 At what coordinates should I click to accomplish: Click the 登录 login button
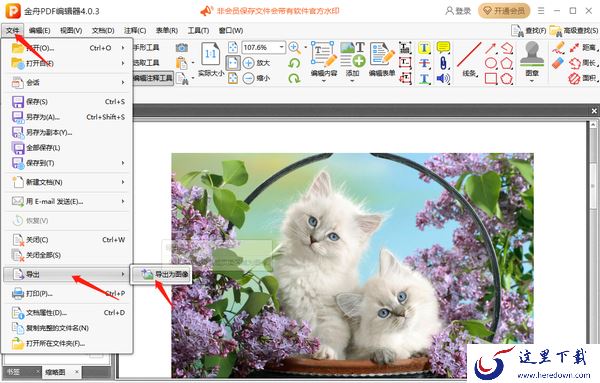point(458,11)
